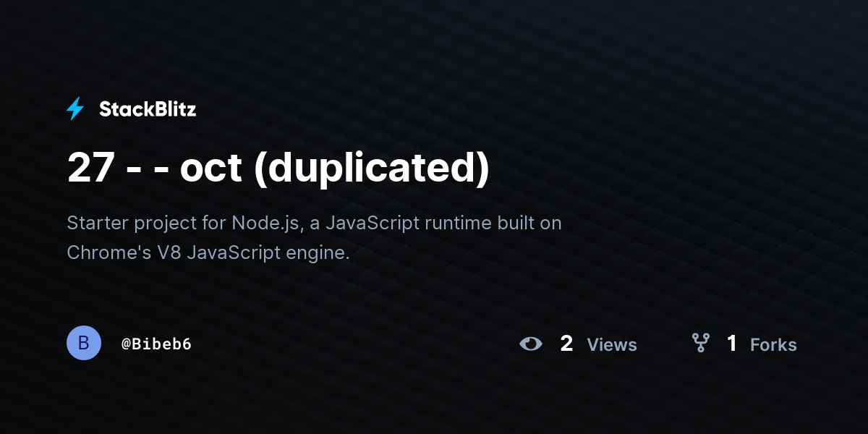Click the eye views icon
Screen dimensions: 868x434
pos(531,344)
